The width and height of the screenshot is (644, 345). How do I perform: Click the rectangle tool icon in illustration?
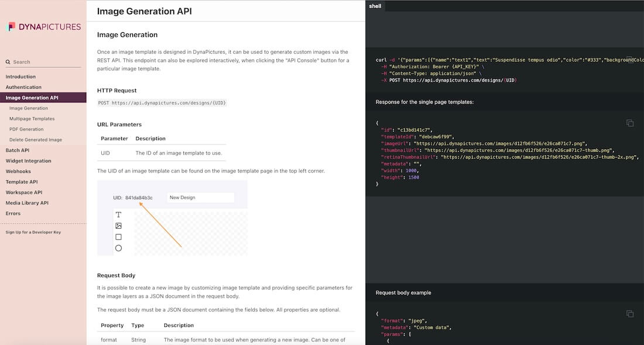pos(118,237)
